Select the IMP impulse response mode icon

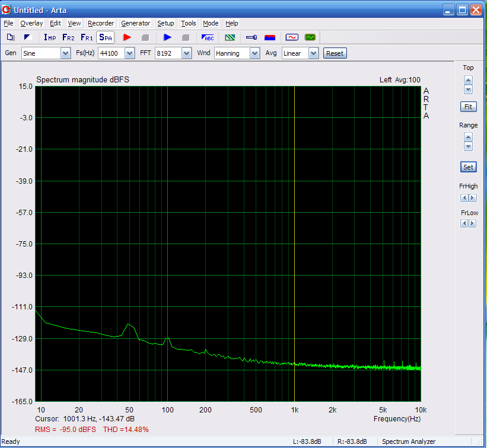click(50, 37)
